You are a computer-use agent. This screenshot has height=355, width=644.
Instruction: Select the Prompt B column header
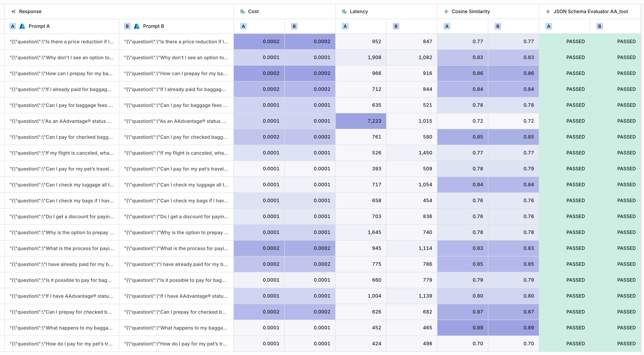[153, 26]
